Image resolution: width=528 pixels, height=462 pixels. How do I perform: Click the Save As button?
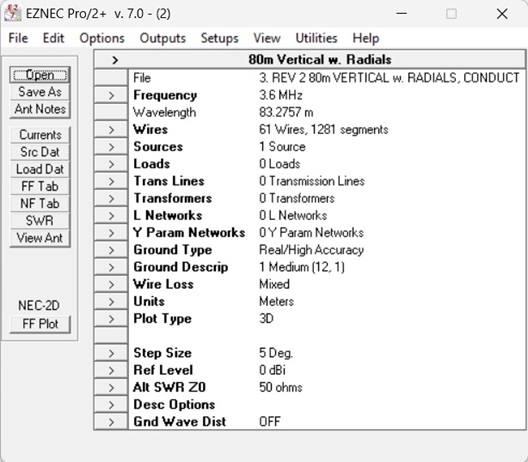[40, 92]
